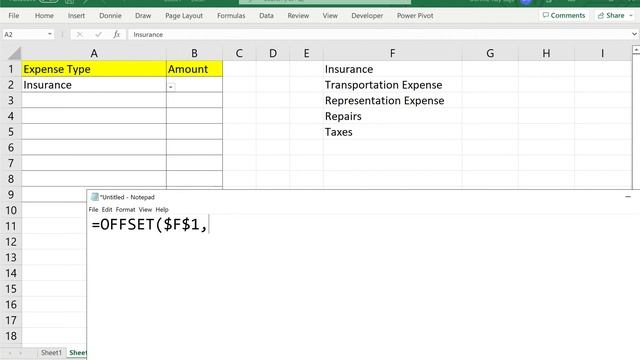This screenshot has width=640, height=360.
Task: Click the Share button
Action: click(x=611, y=15)
